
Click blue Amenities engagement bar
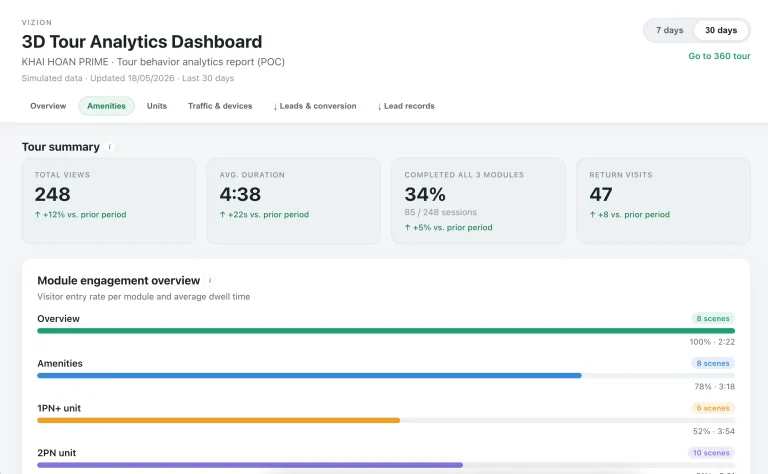point(309,376)
